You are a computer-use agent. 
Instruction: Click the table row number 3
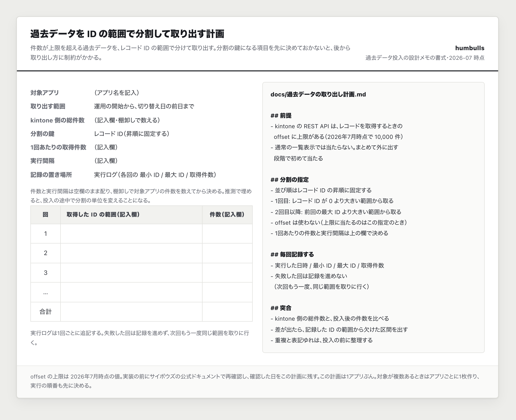click(46, 273)
